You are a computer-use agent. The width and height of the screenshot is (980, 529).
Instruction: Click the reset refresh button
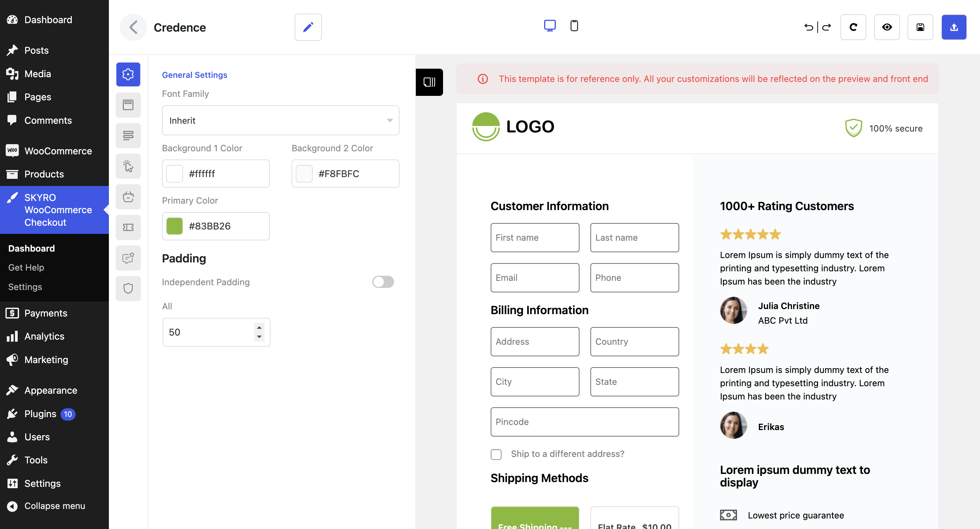(853, 27)
